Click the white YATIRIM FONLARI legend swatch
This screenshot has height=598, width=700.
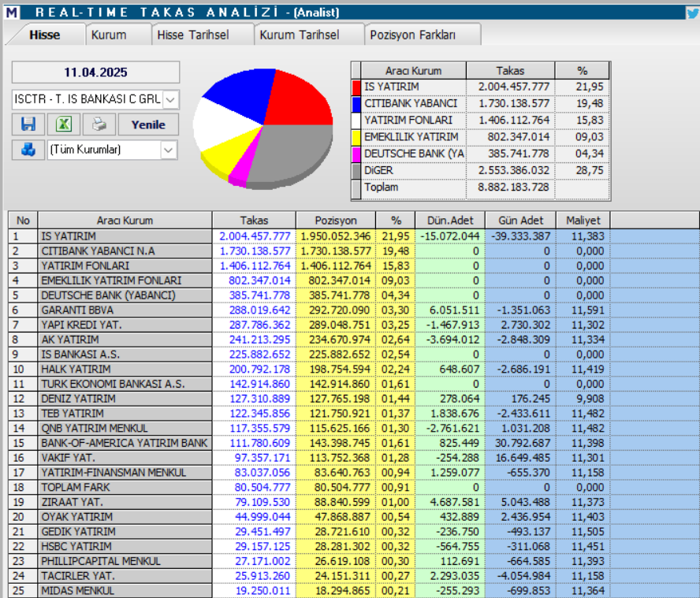click(356, 121)
